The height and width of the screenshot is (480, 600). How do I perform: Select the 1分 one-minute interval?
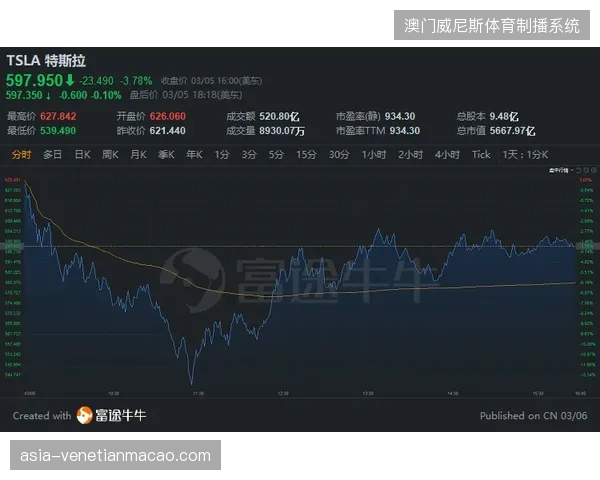pyautogui.click(x=222, y=155)
